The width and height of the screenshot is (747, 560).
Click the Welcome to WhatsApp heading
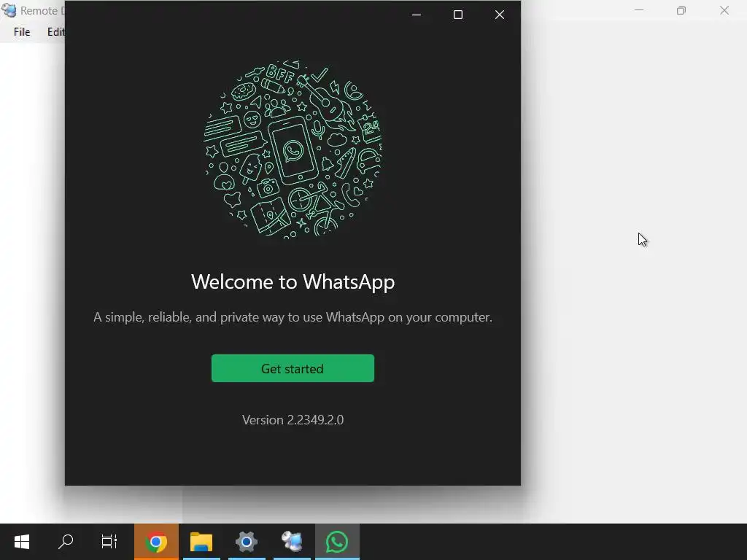[x=293, y=282]
